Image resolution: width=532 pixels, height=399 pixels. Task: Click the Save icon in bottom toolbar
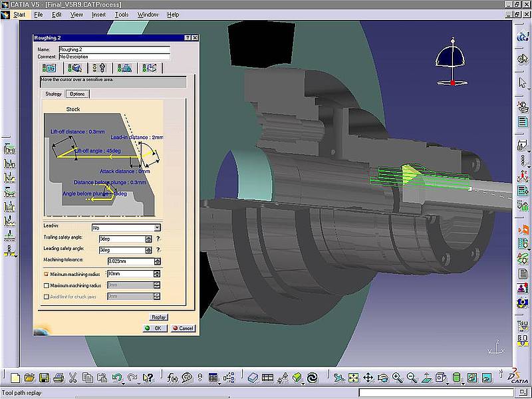point(44,378)
